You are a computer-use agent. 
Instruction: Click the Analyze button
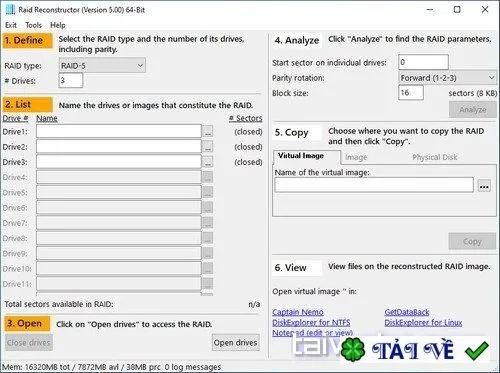(x=473, y=110)
